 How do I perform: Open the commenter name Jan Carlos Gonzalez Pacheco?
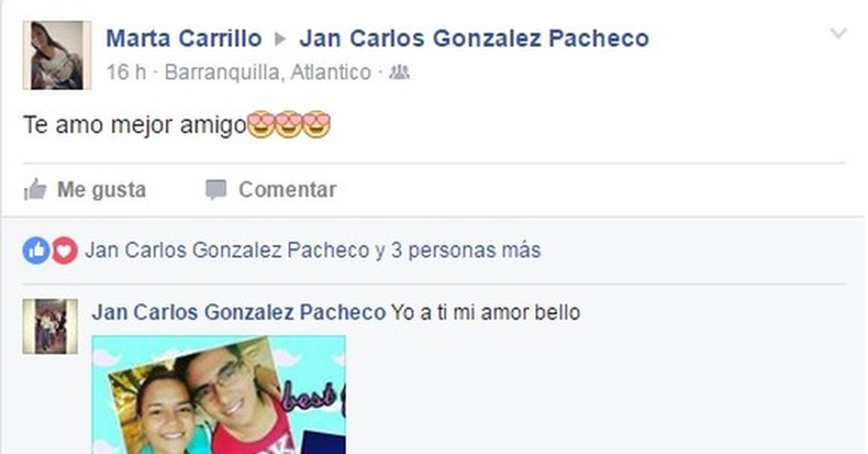tap(239, 312)
